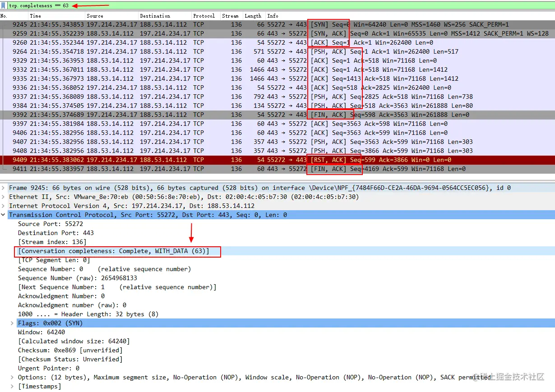Select the Window: 64240 field
Image resolution: width=555 pixels, height=392 pixels.
pyautogui.click(x=42, y=332)
